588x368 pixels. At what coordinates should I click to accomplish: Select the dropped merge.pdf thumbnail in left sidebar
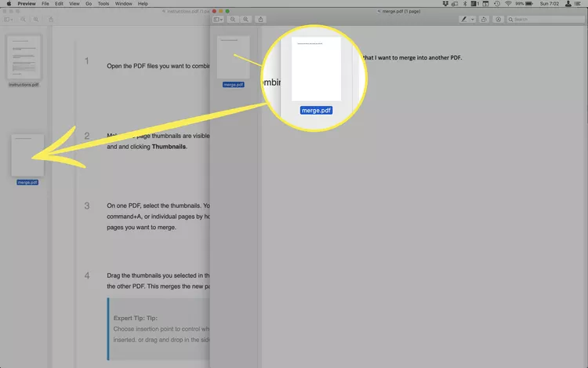[x=27, y=155]
